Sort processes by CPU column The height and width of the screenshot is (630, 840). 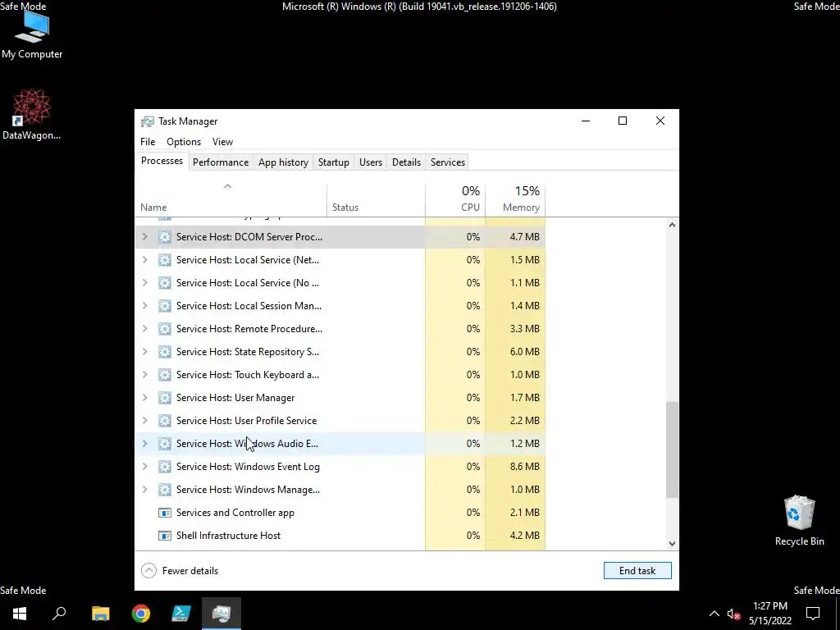(455, 199)
